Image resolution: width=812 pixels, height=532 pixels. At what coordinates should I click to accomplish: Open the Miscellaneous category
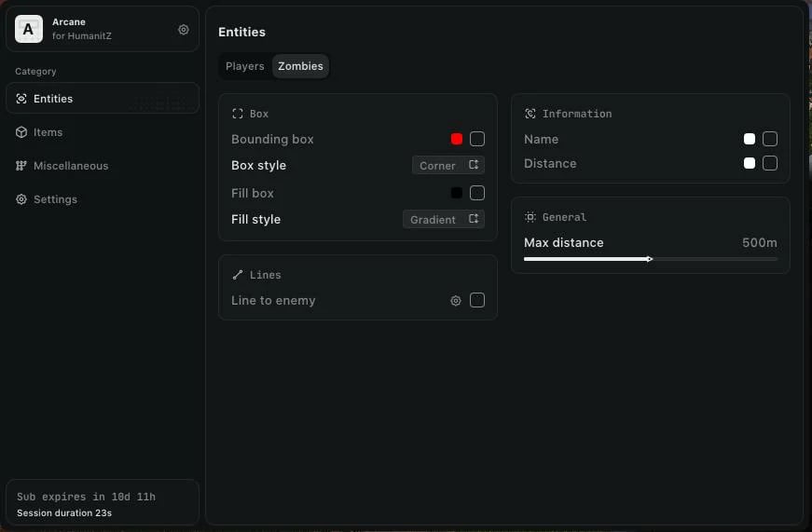(71, 166)
